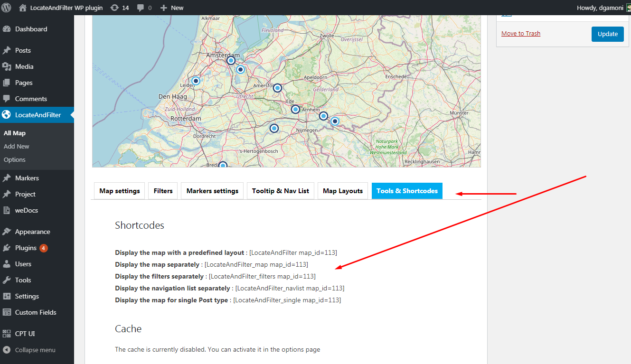Click the New content plus icon
The height and width of the screenshot is (364, 631).
click(x=164, y=8)
